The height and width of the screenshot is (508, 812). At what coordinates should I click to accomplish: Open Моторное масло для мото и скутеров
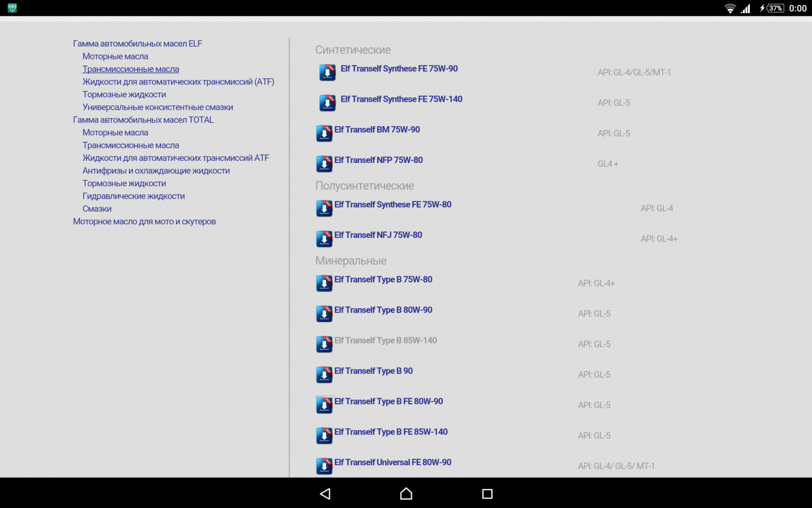pyautogui.click(x=145, y=222)
